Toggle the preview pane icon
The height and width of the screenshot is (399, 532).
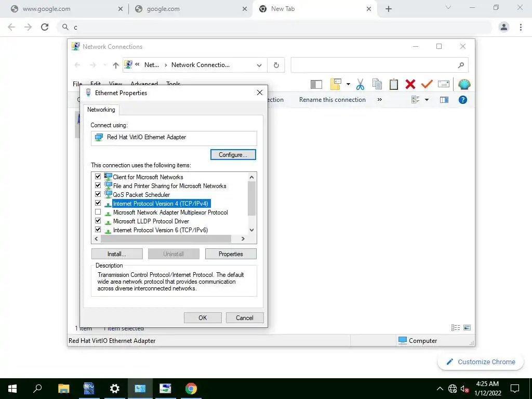pyautogui.click(x=444, y=100)
